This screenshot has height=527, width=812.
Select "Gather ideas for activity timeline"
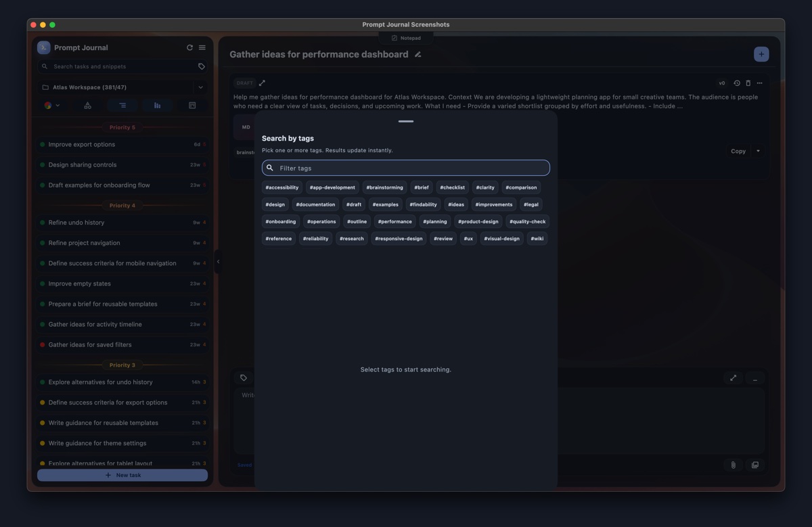pyautogui.click(x=122, y=324)
